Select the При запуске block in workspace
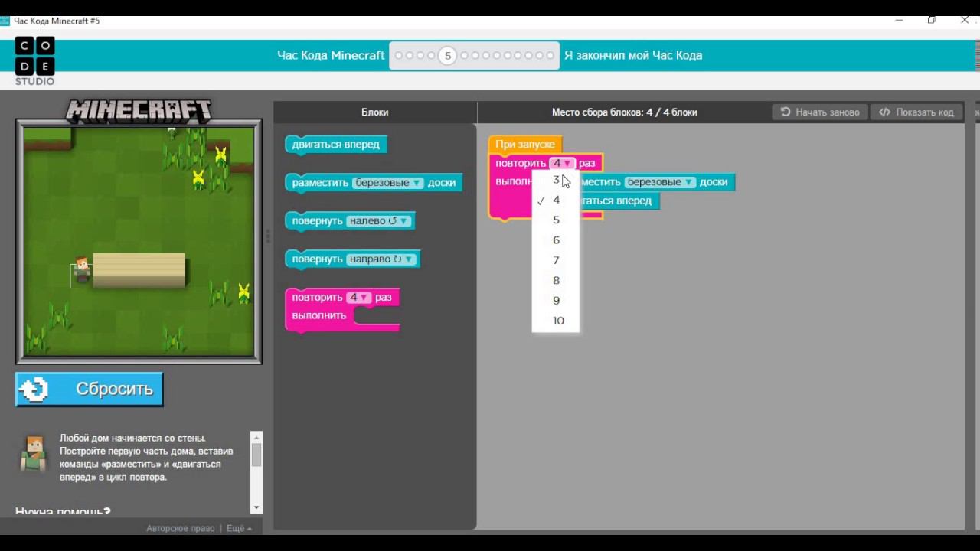Screen dimensions: 980x551 525,144
